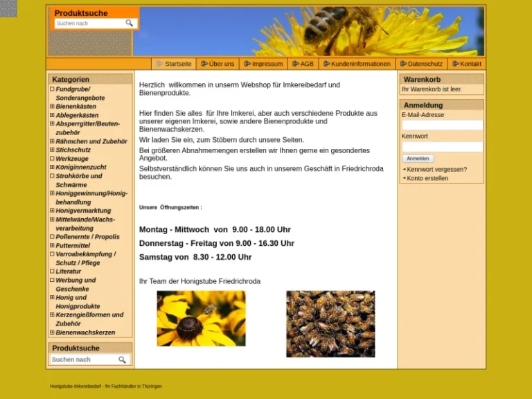
Task: Click the Warenkorb panel heading
Action: coord(422,80)
